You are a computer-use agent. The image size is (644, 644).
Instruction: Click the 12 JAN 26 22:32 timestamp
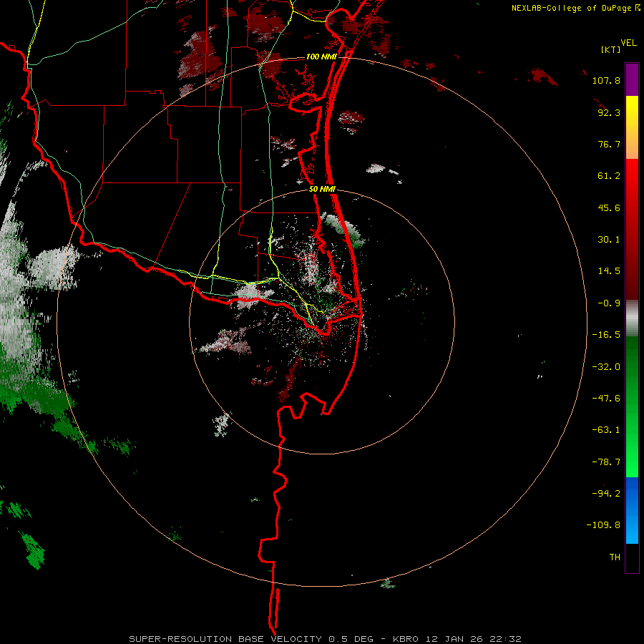[472, 639]
